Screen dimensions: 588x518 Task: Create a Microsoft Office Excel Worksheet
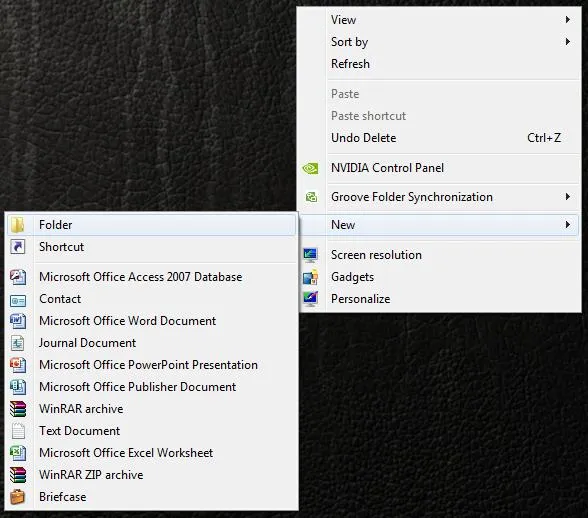pos(152,453)
